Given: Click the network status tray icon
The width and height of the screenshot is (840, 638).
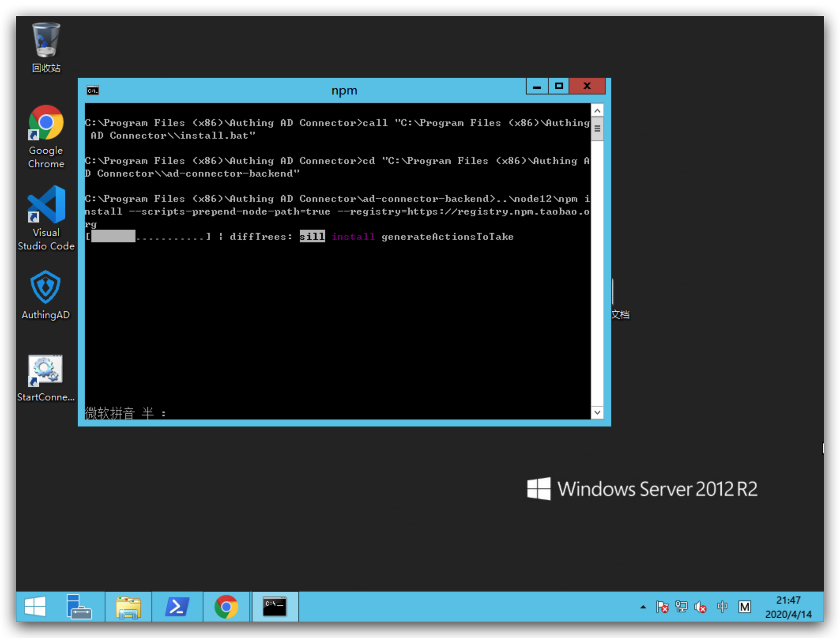Looking at the screenshot, I should click(x=681, y=607).
